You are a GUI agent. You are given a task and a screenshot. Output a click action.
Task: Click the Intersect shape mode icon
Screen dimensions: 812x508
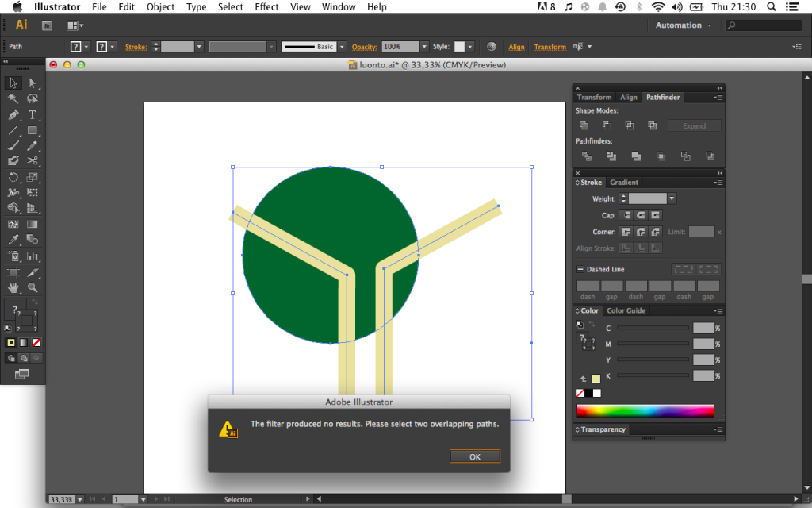click(x=629, y=125)
